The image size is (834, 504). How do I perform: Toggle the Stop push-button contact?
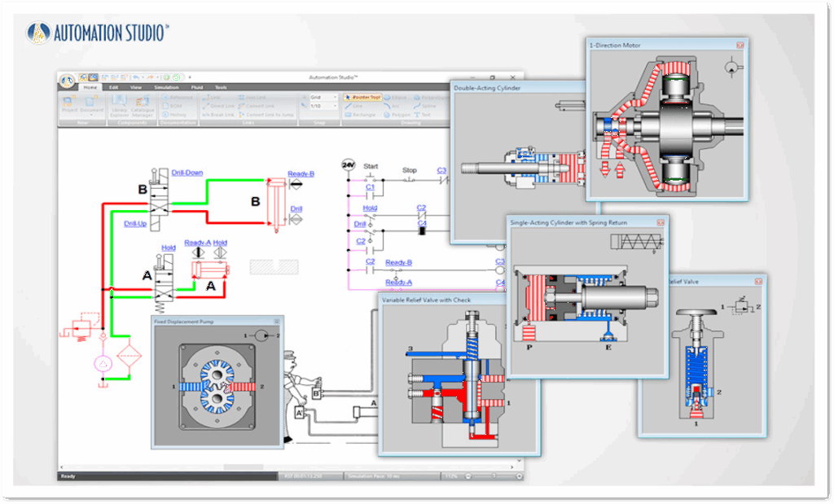pos(410,177)
